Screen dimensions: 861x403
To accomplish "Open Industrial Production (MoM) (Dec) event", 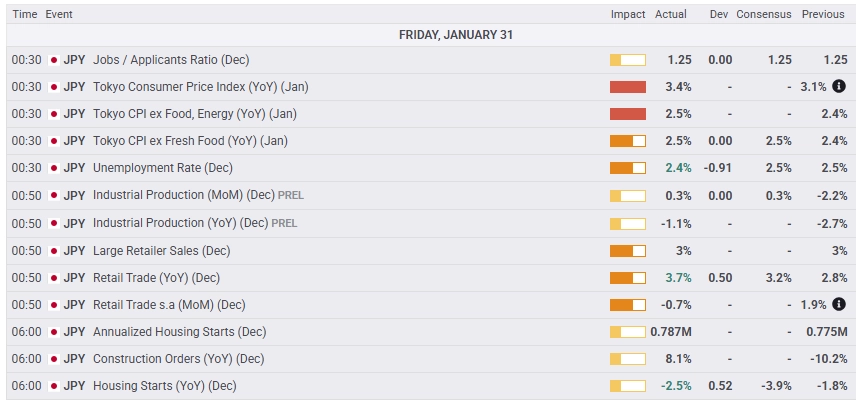I will pyautogui.click(x=184, y=195).
